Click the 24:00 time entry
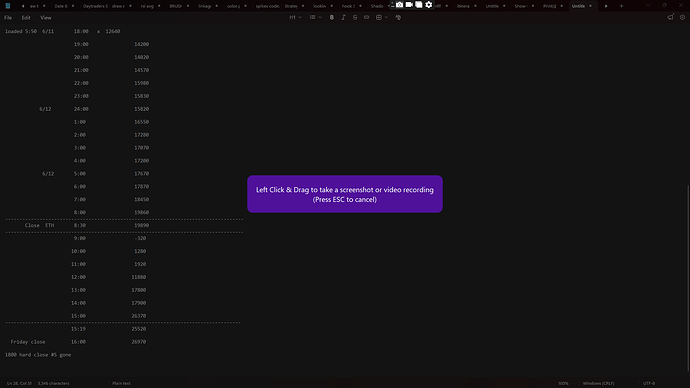This screenshot has width=690, height=388. coord(81,109)
